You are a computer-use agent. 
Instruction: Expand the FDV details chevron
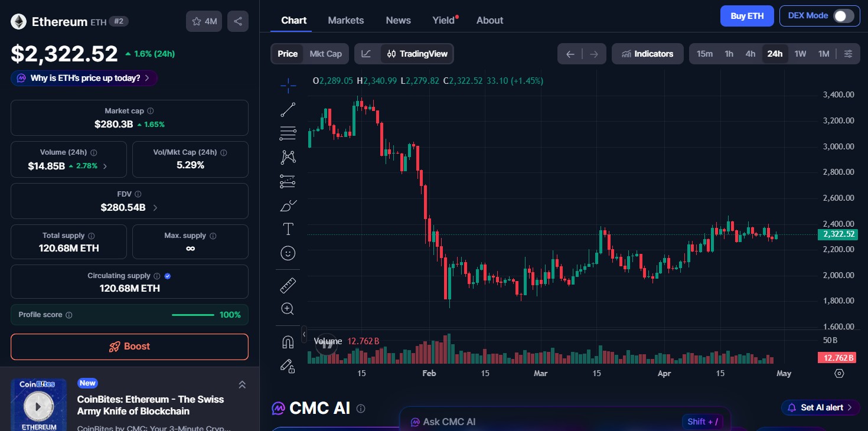coord(155,207)
